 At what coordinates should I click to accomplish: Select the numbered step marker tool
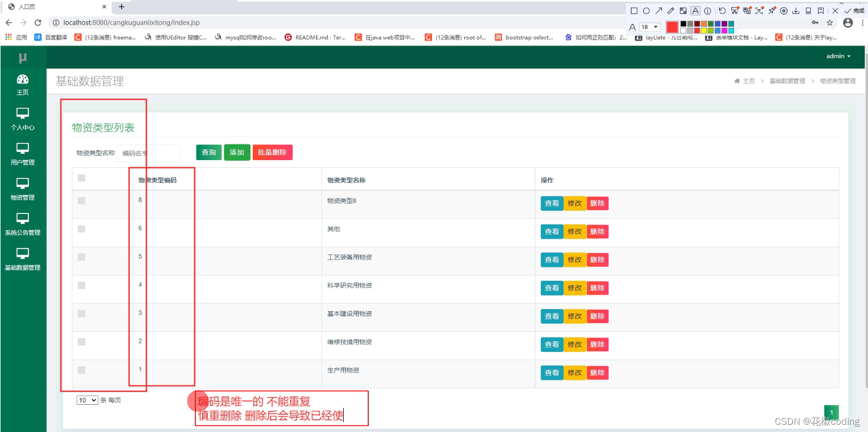[x=708, y=11]
